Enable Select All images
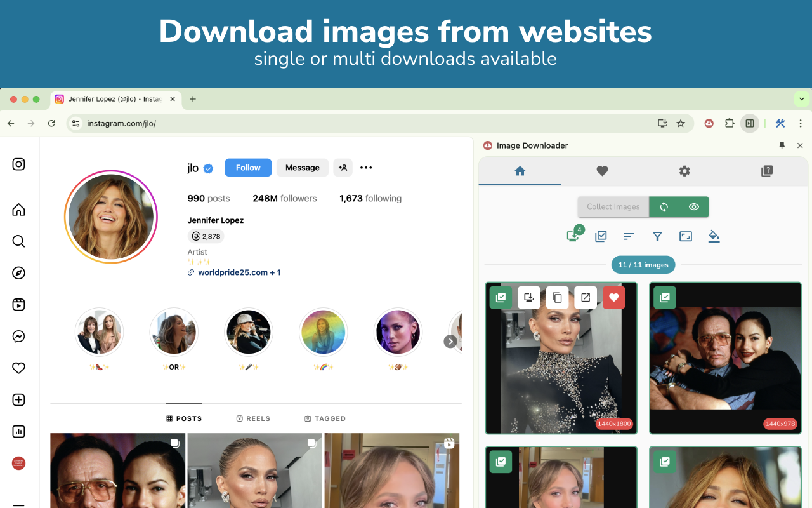Screen dimensions: 812x508 pyautogui.click(x=600, y=236)
